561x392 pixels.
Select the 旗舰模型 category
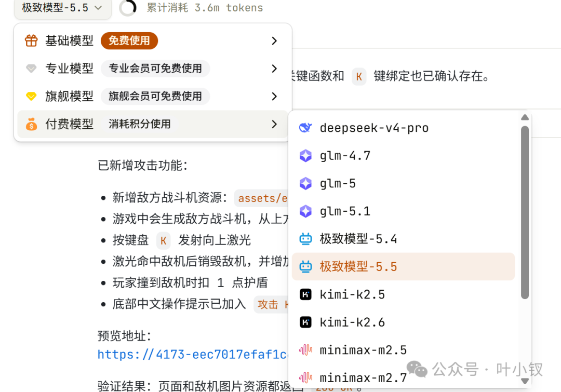coord(153,96)
